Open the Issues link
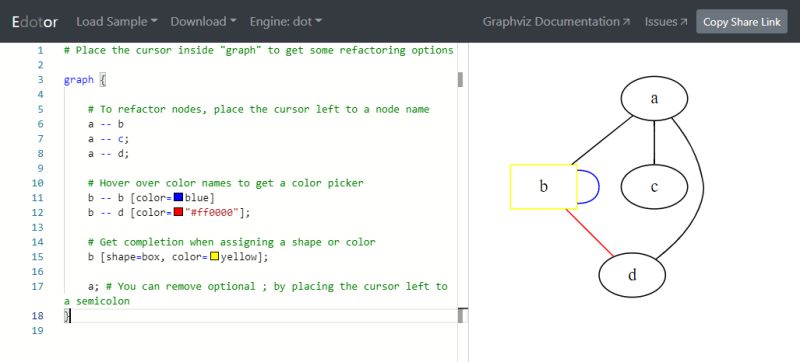Screen dimensions: 800x362 [x=666, y=21]
